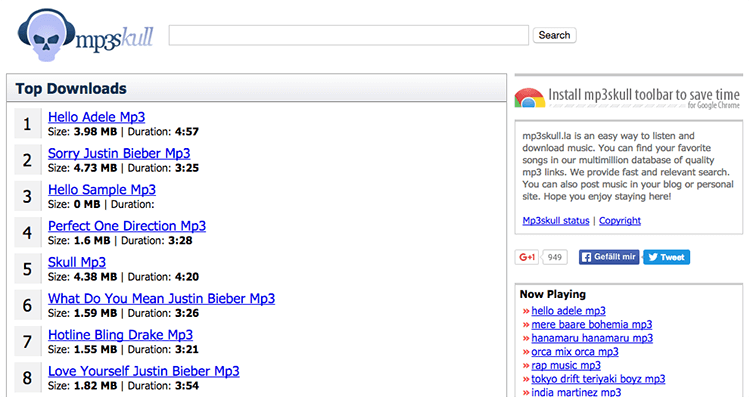
Task: Click the Facebook Gefällt mir button
Action: coord(609,257)
